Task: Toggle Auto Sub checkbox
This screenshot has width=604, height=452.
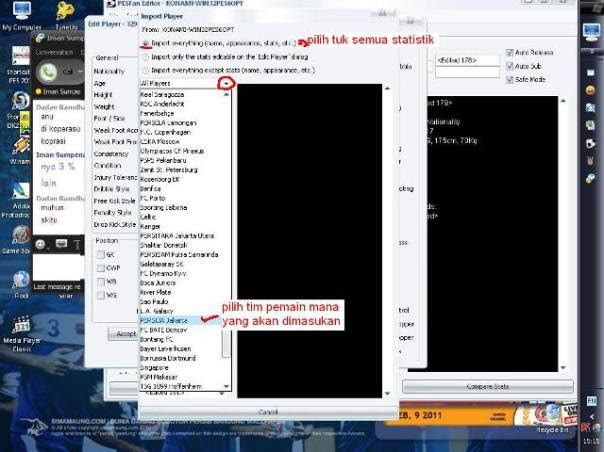Action: [x=510, y=66]
